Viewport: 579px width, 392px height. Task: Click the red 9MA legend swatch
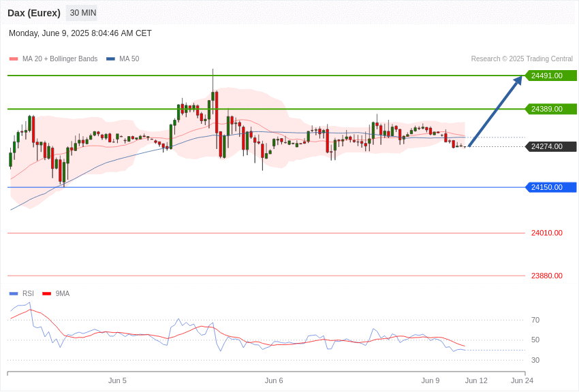(x=46, y=293)
